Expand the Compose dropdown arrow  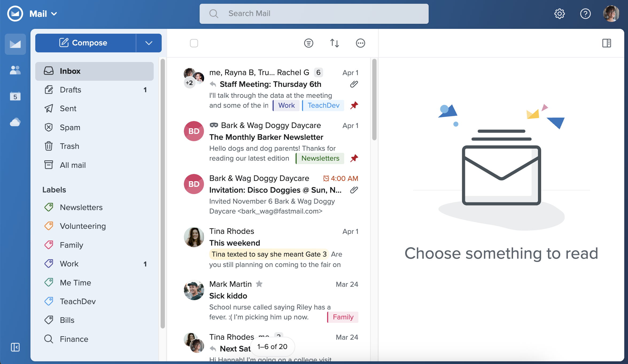[149, 43]
